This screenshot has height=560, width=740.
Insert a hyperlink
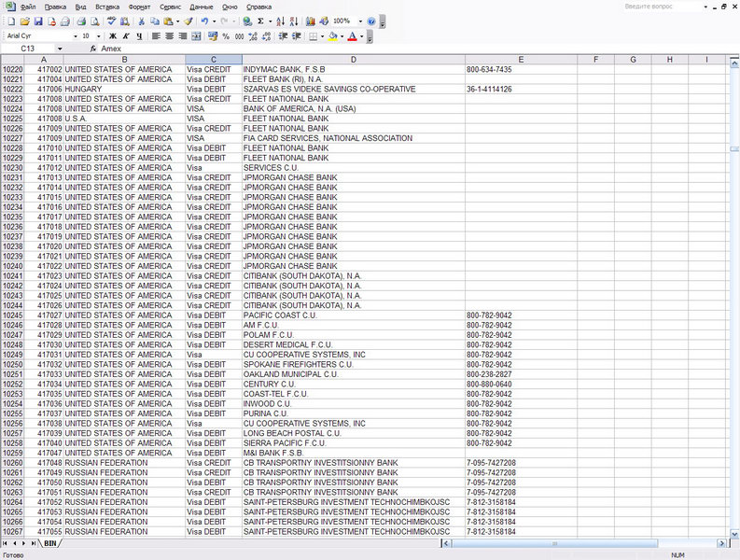point(247,21)
